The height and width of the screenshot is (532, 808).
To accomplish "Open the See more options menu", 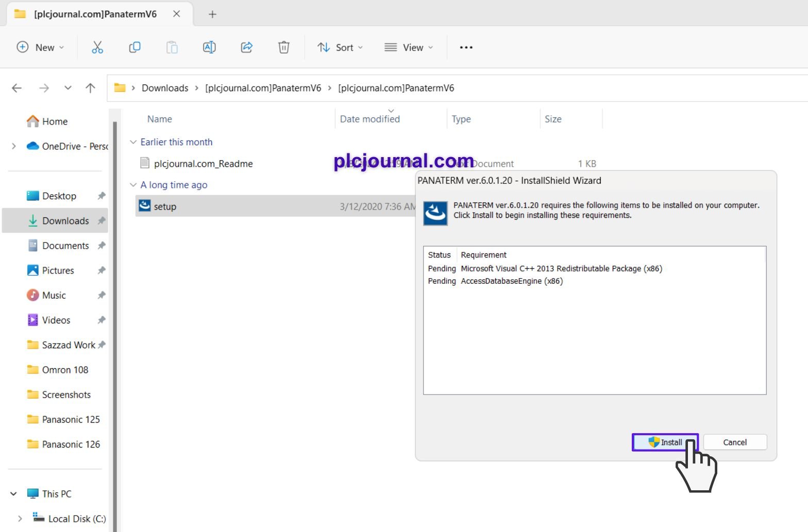I will click(x=466, y=47).
